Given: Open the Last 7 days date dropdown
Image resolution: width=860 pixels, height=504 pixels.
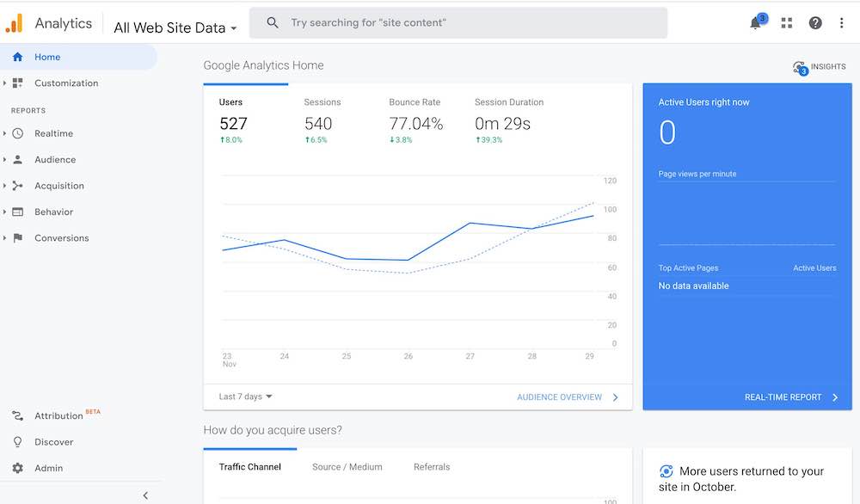Looking at the screenshot, I should point(245,396).
